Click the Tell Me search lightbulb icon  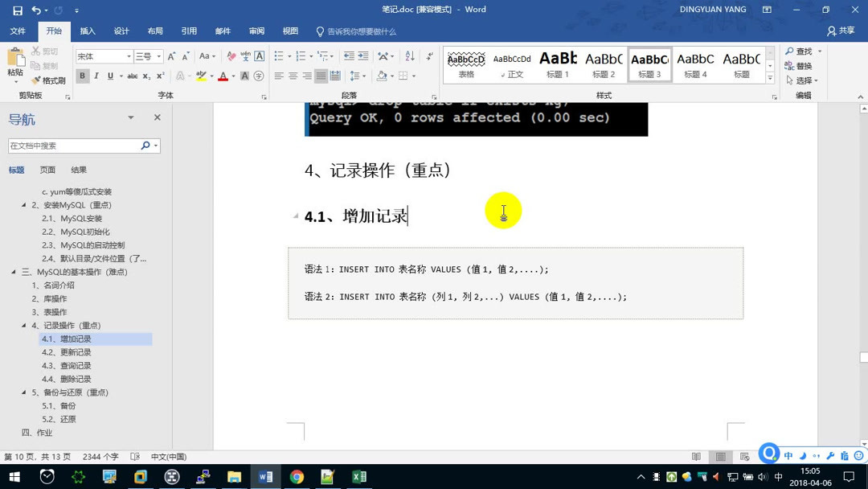320,31
